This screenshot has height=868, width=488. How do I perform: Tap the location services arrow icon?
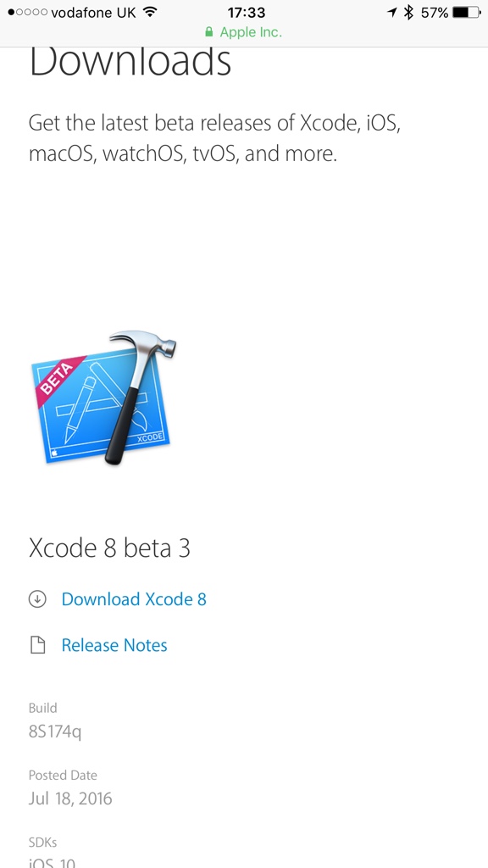pyautogui.click(x=392, y=12)
